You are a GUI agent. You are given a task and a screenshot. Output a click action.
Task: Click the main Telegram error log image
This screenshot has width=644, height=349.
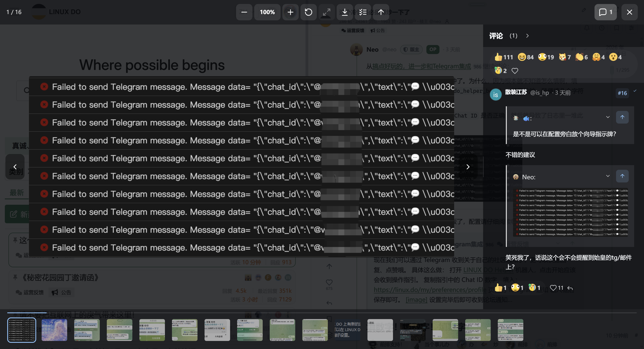click(242, 167)
